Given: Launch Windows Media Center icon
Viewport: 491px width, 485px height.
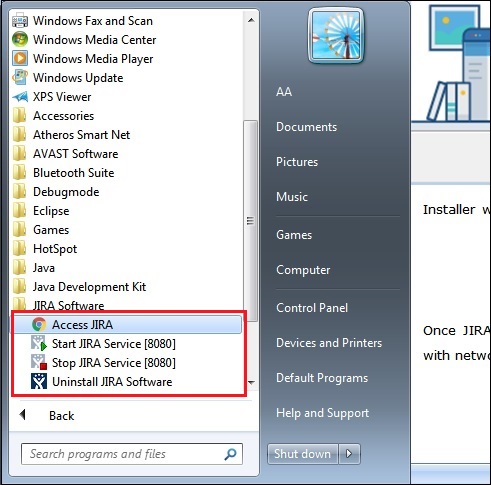Looking at the screenshot, I should coord(20,39).
